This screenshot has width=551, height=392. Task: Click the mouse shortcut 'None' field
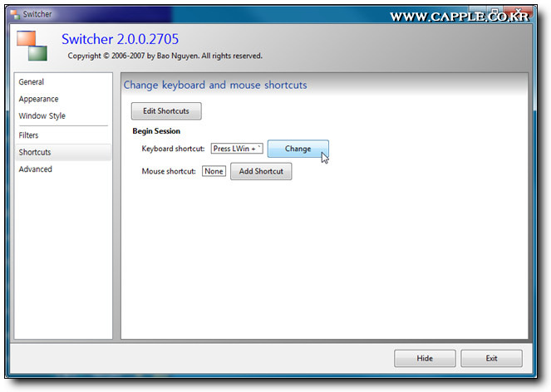[x=214, y=171]
